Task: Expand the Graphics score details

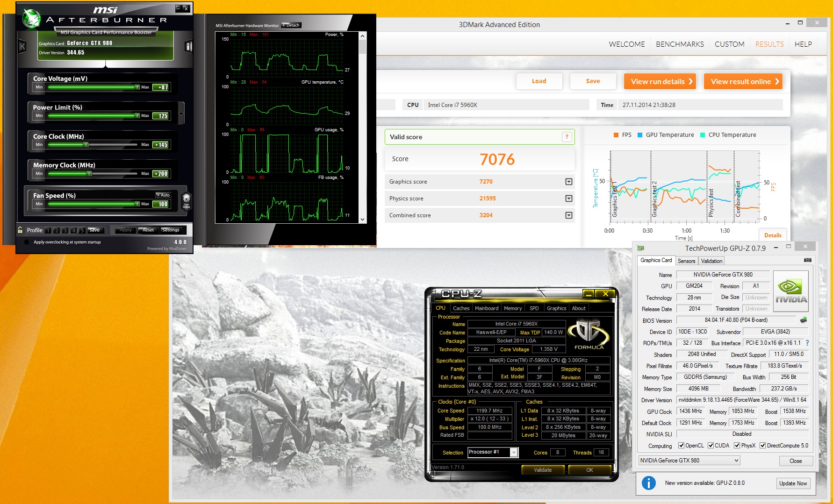Action: [x=569, y=182]
